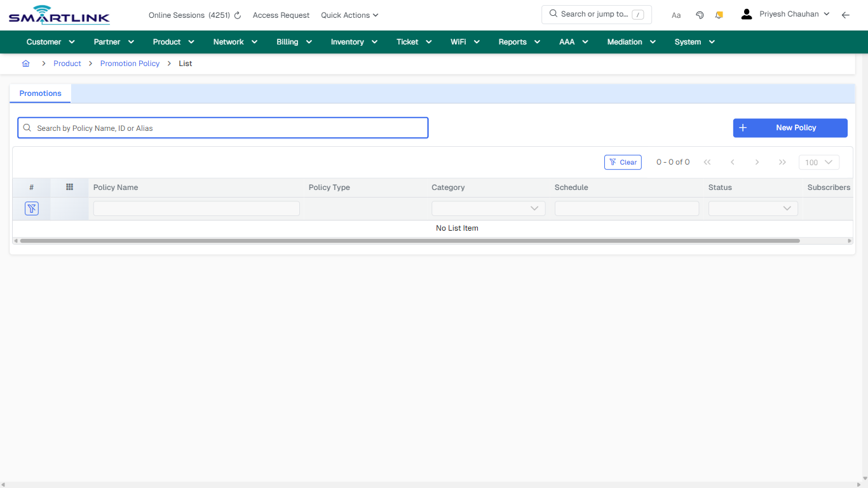Click the Priyesh Chauhan user avatar
Screen dimensions: 868x488
746,13
